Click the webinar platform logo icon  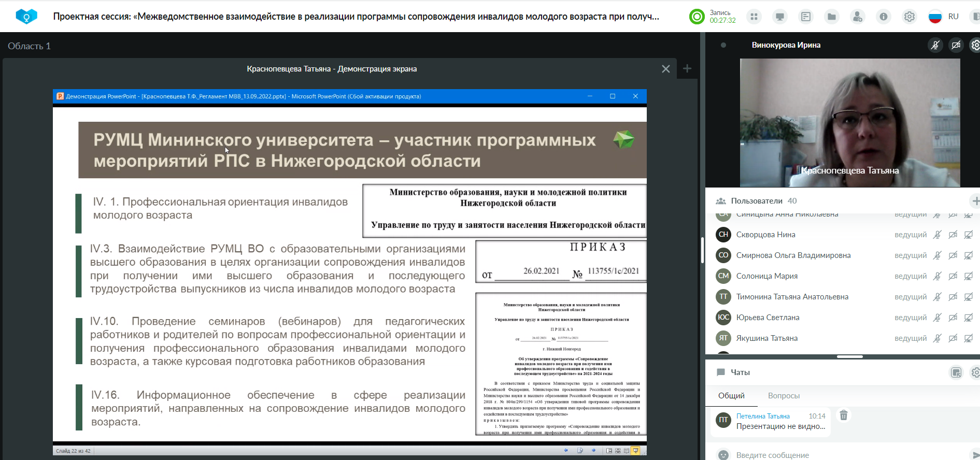[26, 17]
